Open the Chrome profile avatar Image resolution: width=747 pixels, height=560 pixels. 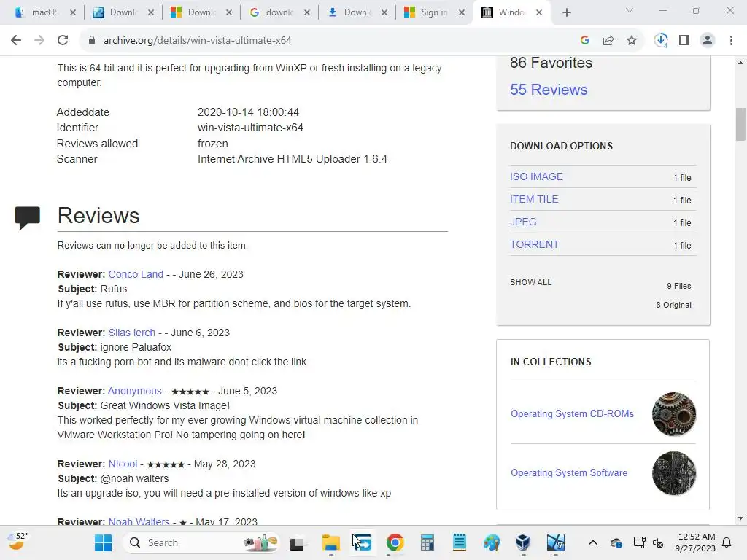(708, 41)
